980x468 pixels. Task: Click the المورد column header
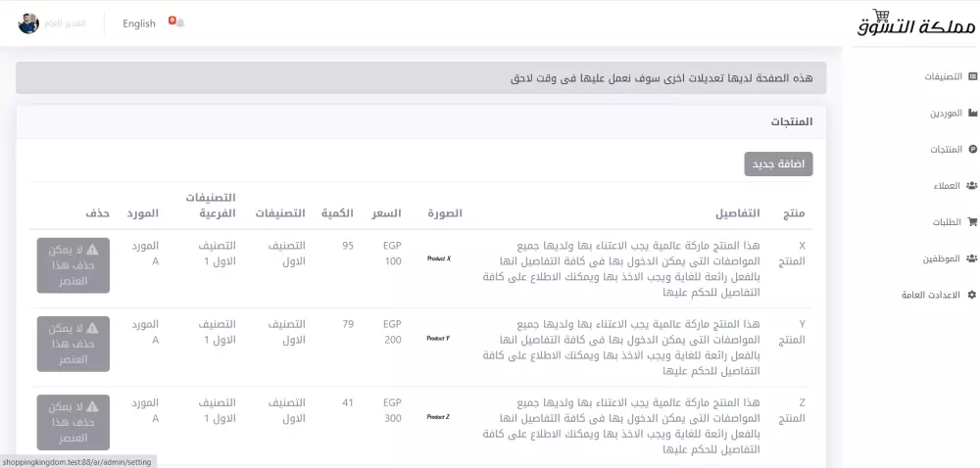142,213
